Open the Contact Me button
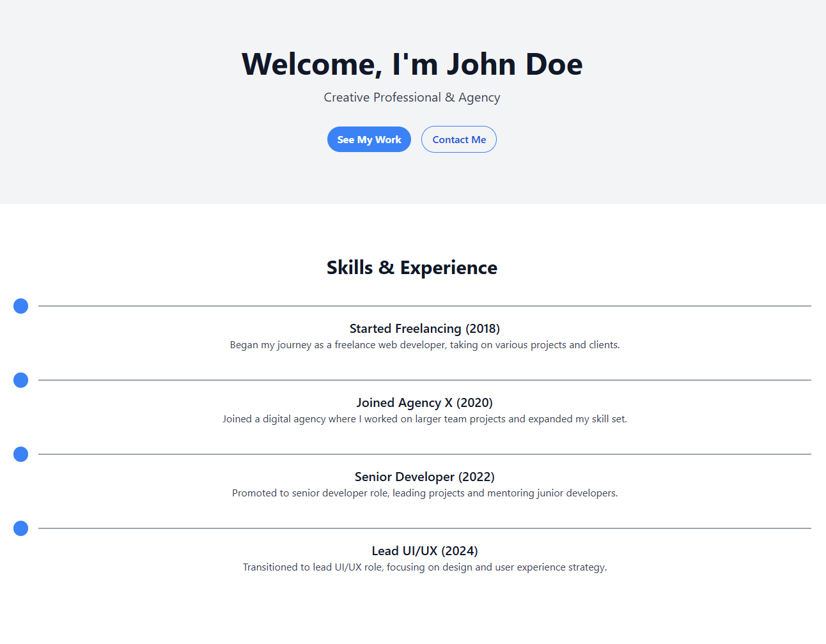Screen dimensions: 826x644 pyautogui.click(x=459, y=139)
